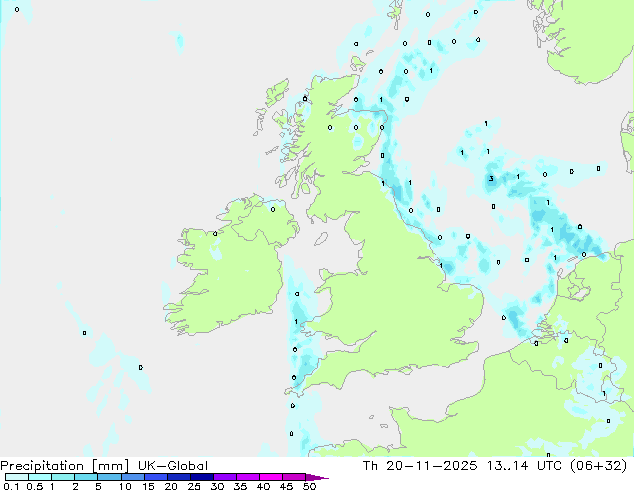The height and width of the screenshot is (490, 634).
Task: Click the '10' legend scale label
Action: click(x=125, y=486)
